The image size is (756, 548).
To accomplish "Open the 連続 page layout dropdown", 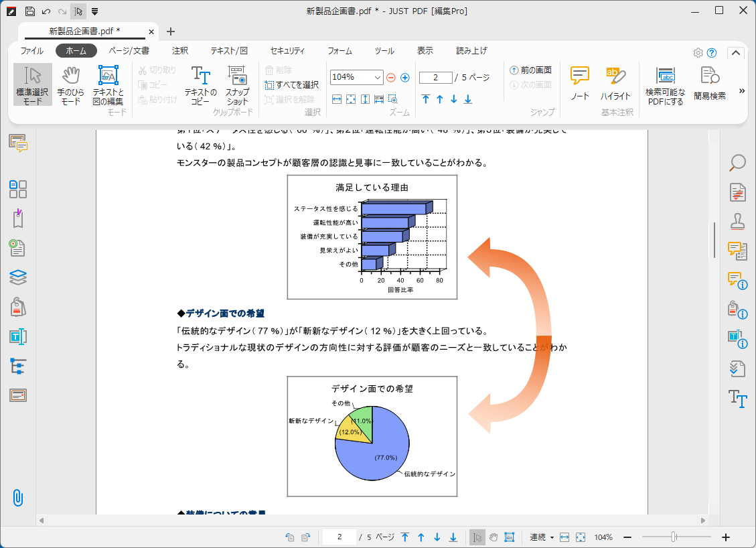I will [x=542, y=537].
